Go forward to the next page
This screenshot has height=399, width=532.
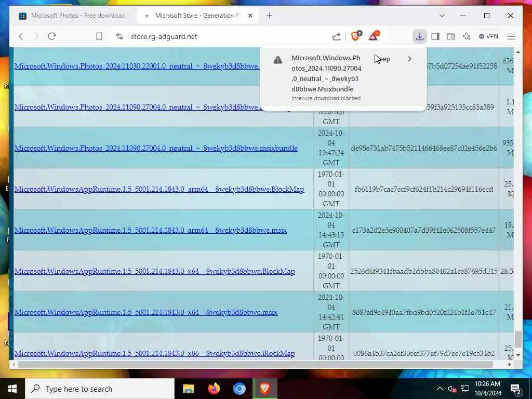click(36, 36)
